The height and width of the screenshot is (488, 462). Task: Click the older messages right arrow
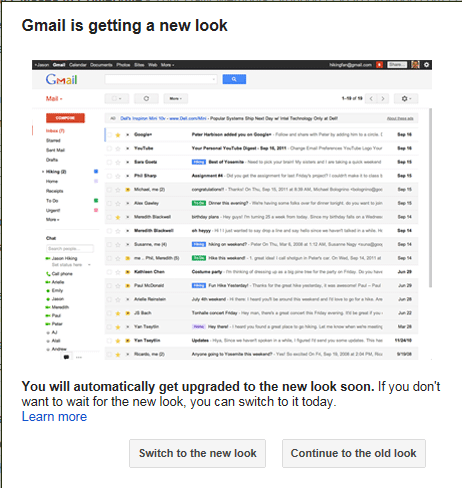tap(383, 99)
